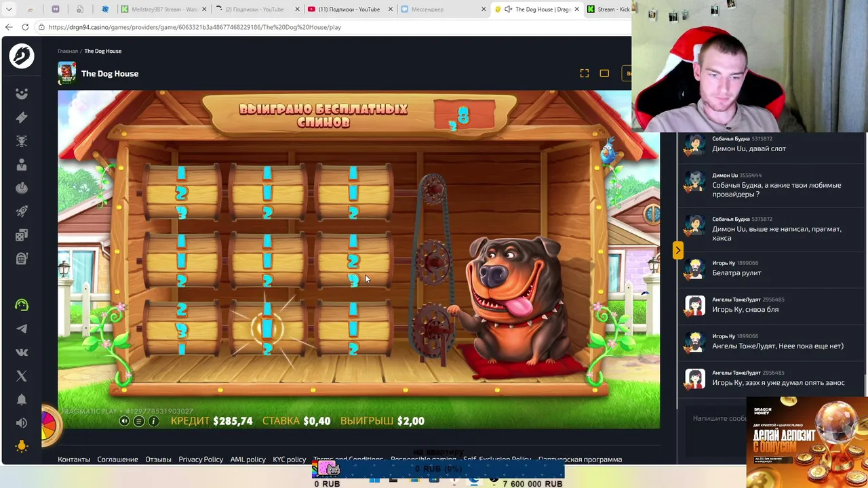The height and width of the screenshot is (488, 868).
Task: Click the Dragon casino logo in the sidebar
Action: tap(22, 56)
